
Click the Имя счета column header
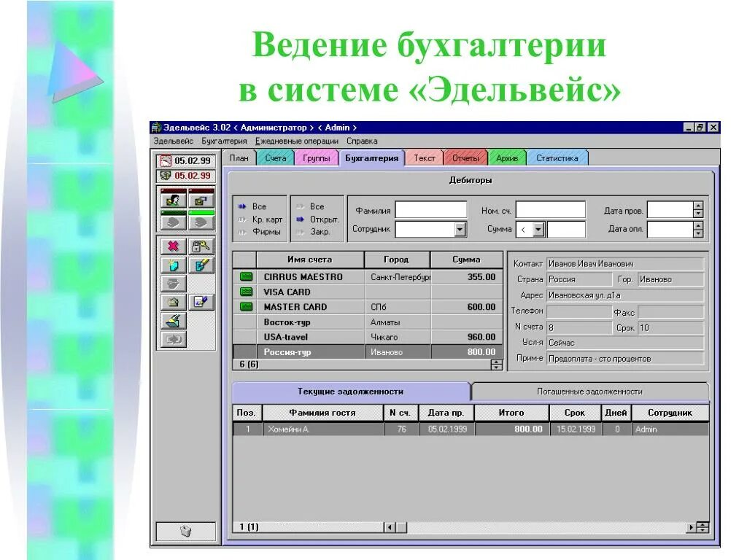[309, 260]
